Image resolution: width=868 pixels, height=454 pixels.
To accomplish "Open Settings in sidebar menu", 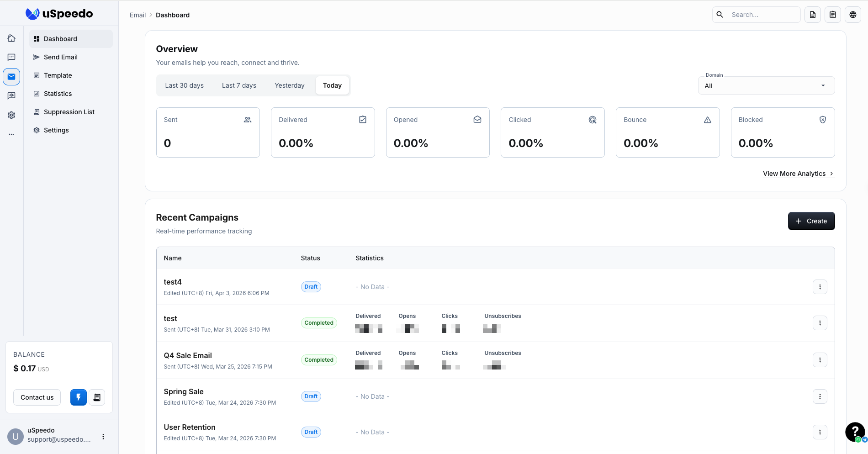I will tap(71, 130).
